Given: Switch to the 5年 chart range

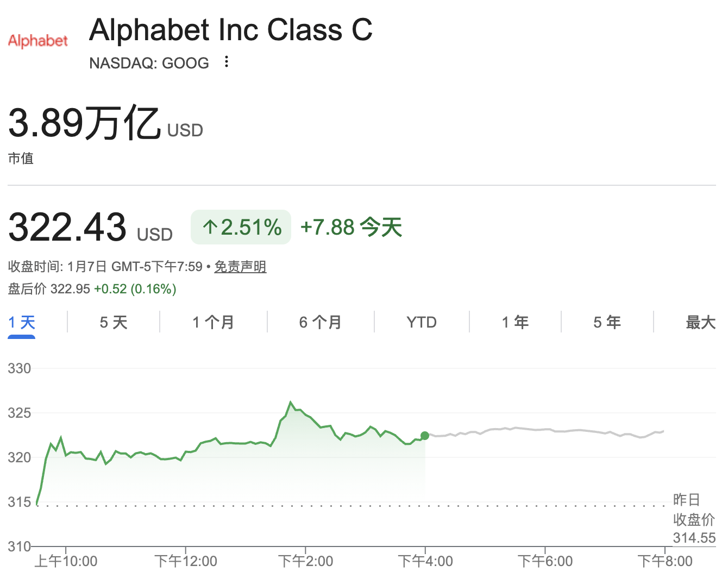Looking at the screenshot, I should coord(607,322).
